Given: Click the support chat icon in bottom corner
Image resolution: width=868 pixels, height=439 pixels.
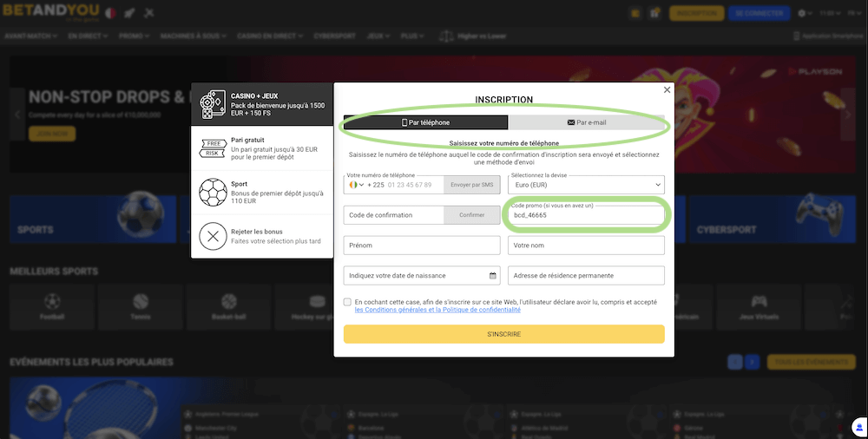Looking at the screenshot, I should point(858,428).
